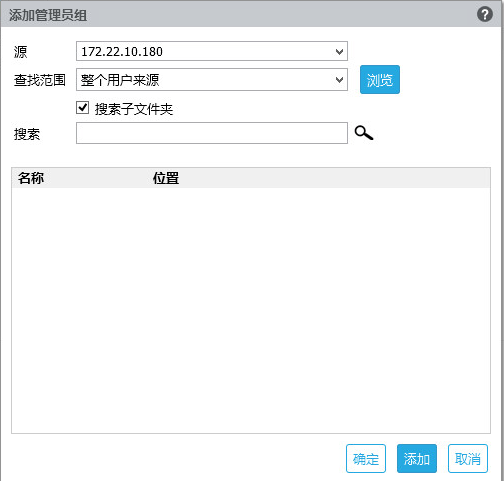Cancel the dialog with 取消
The width and height of the screenshot is (504, 481).
point(468,458)
